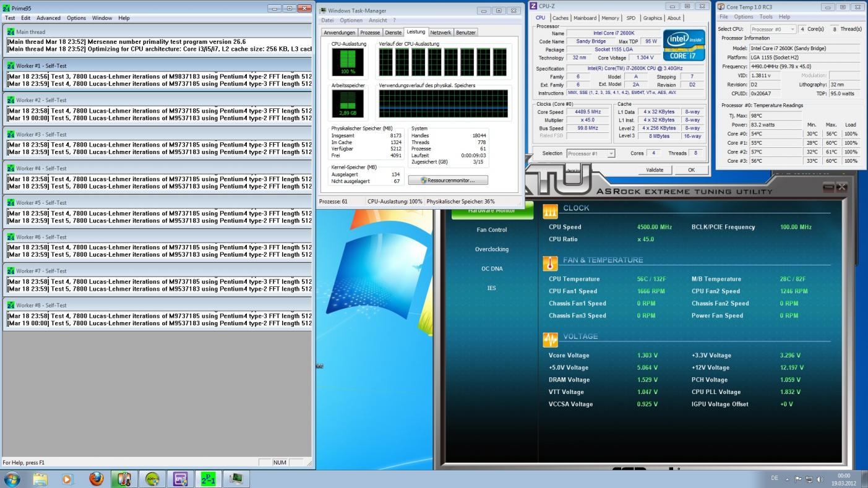Click the Worker #3 Self-Test icon
The width and height of the screenshot is (868, 488).
point(11,134)
